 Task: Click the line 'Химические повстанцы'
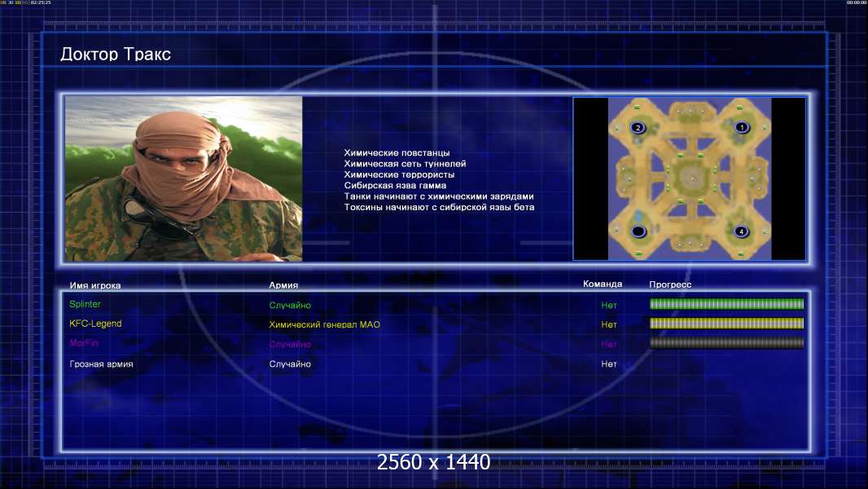397,153
